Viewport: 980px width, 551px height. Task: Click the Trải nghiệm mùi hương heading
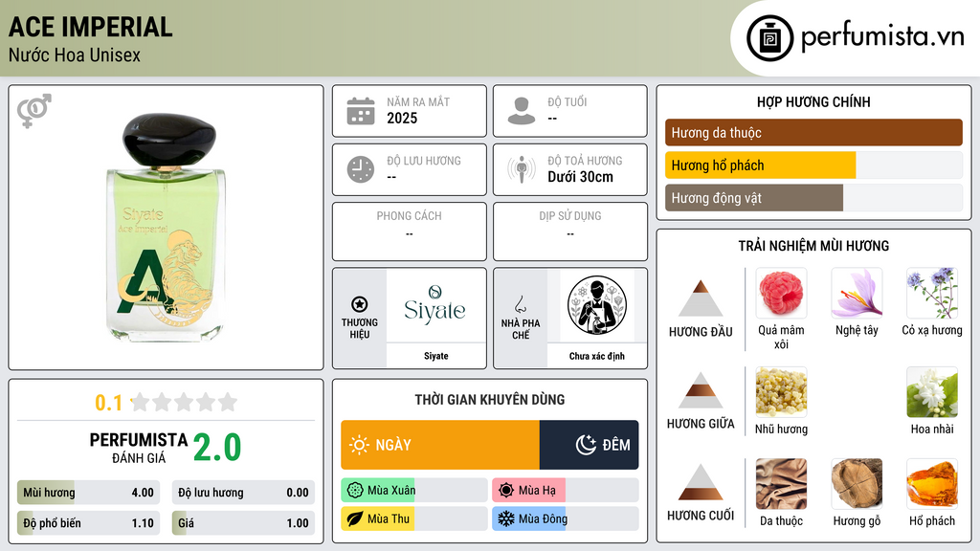813,246
